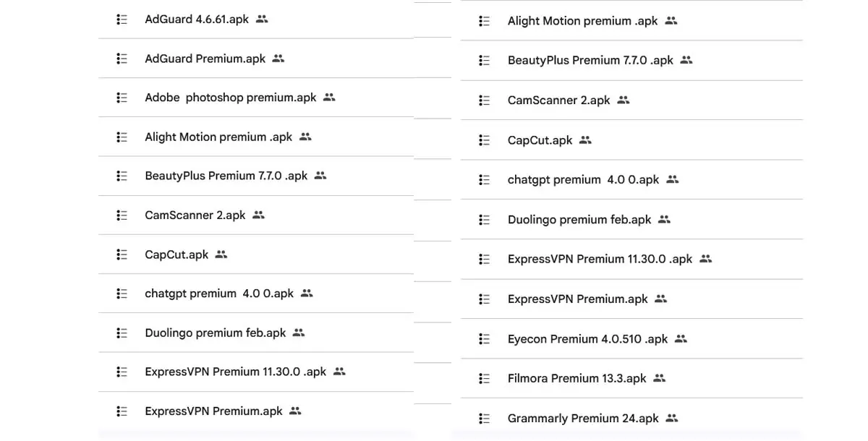Select the list icon for AdGuard Premium.apk
Image resolution: width=868 pixels, height=441 pixels.
coord(122,59)
